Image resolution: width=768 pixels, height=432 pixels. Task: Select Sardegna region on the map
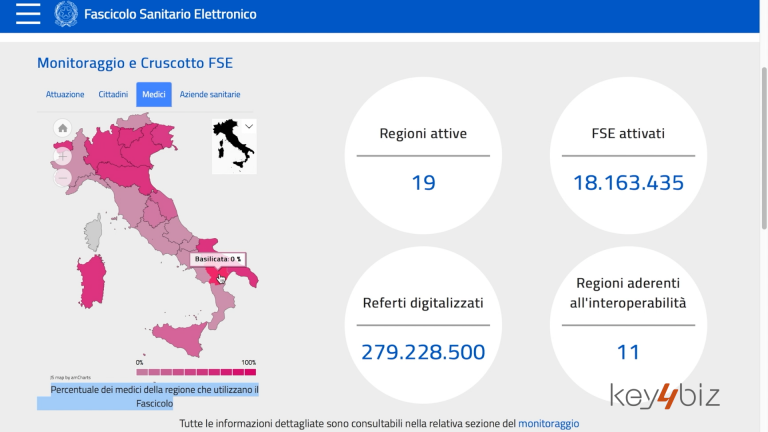click(92, 282)
